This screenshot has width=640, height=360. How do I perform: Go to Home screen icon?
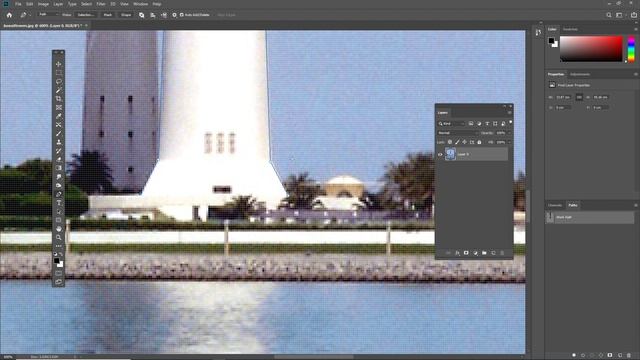click(9, 15)
